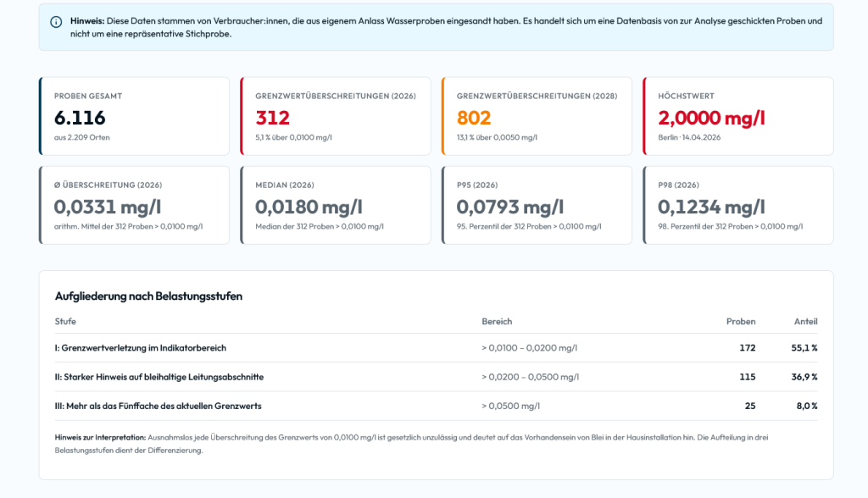This screenshot has width=868, height=498.
Task: Select the P95 (2026) statistic card
Action: pos(537,205)
